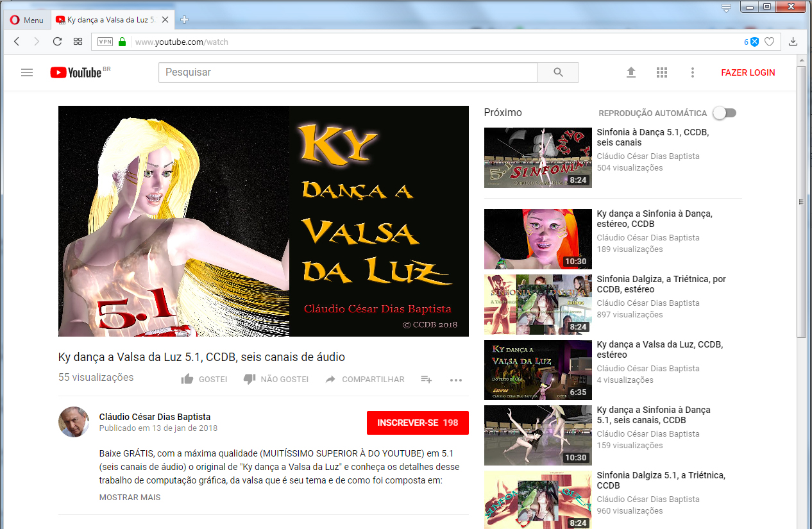Viewport: 812px width, 529px height.
Task: Click the YouTube logo
Action: [76, 72]
